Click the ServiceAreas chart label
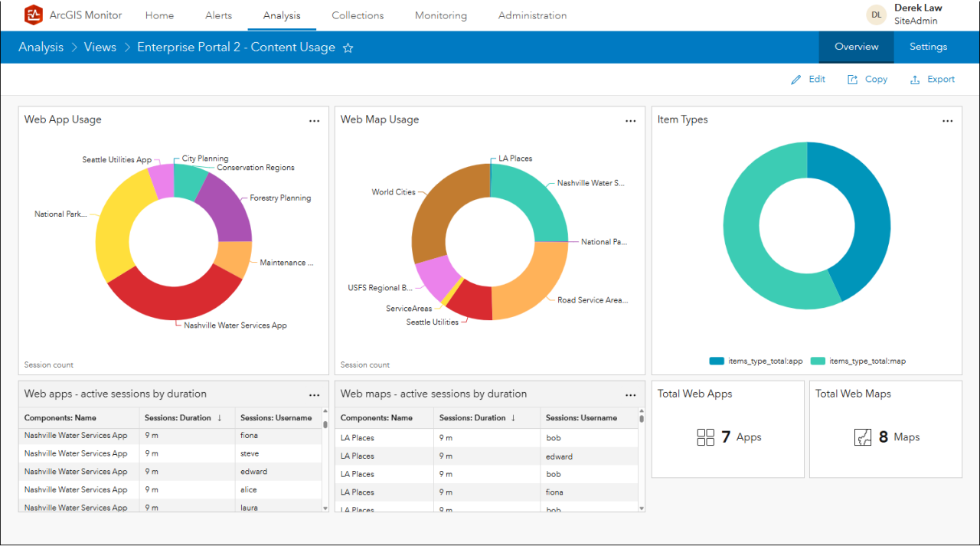 pyautogui.click(x=409, y=309)
